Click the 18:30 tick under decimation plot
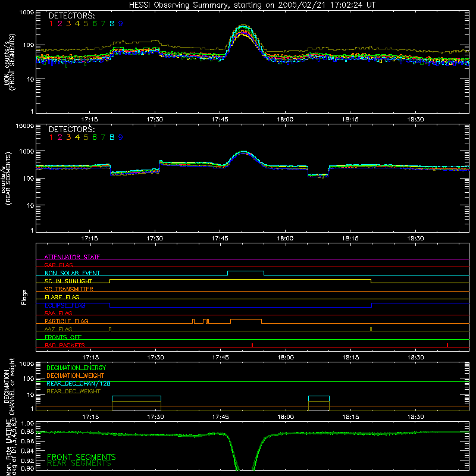476x476 pixels. (x=415, y=417)
